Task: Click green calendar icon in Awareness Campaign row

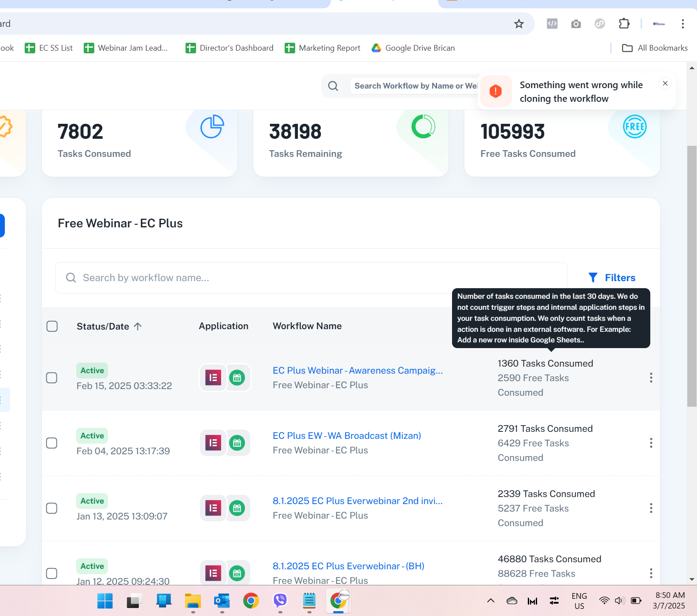Action: 237,378
